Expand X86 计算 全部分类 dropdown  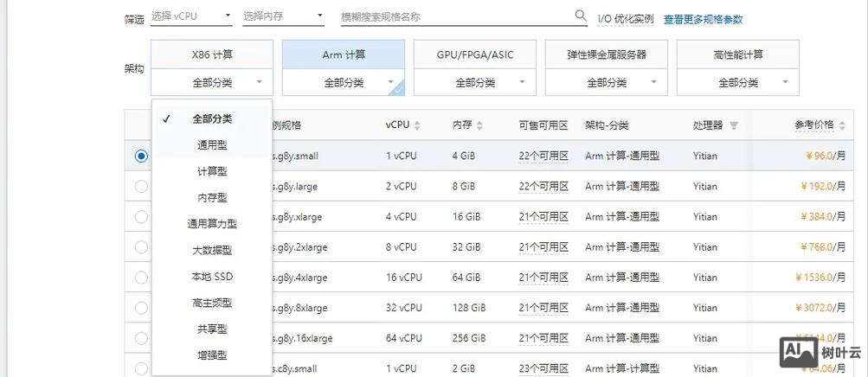(212, 82)
